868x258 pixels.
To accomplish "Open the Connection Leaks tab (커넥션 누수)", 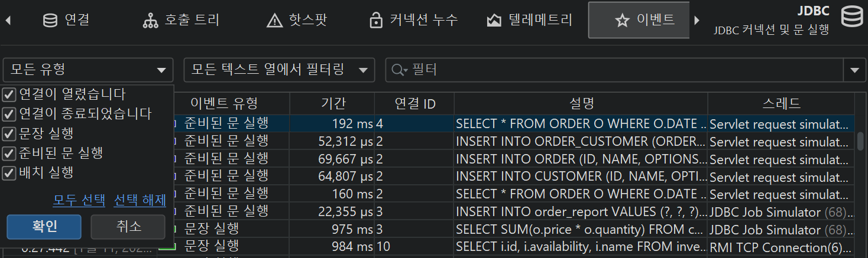I will tap(413, 20).
